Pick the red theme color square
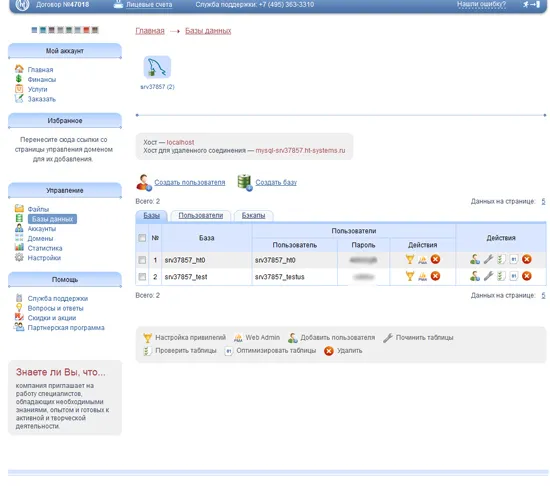Image resolution: width=550 pixels, height=486 pixels. pyautogui.click(x=86, y=30)
